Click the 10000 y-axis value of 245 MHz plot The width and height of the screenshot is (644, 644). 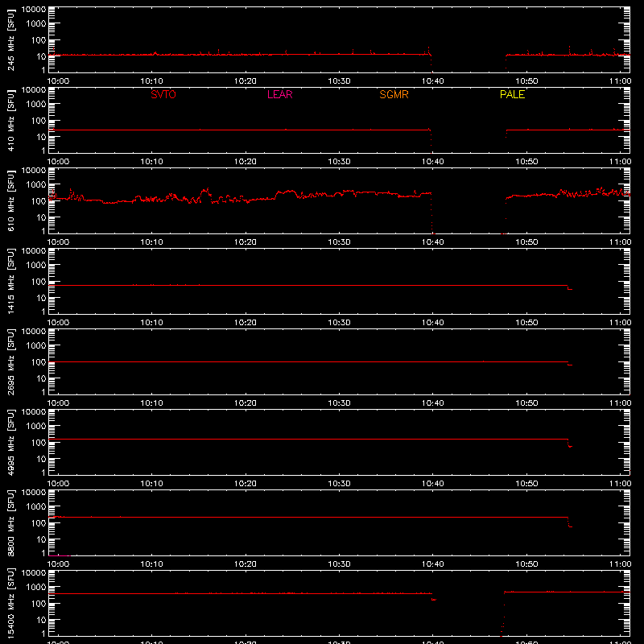[x=34, y=10]
